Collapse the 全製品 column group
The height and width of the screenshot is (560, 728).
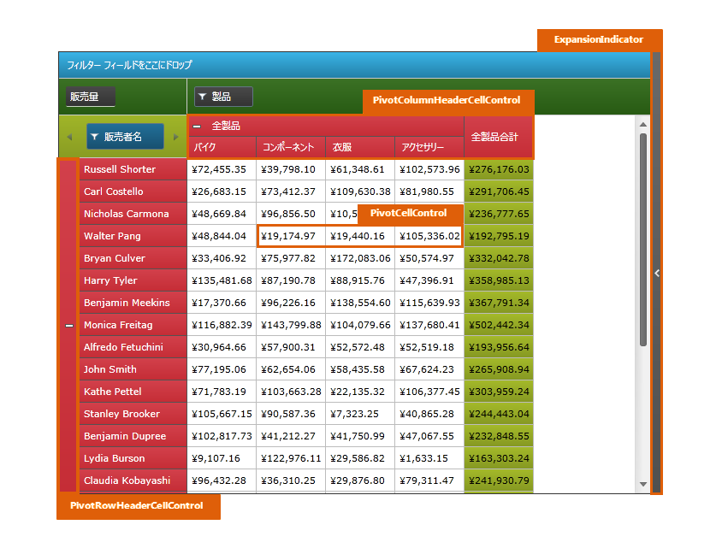(x=198, y=126)
